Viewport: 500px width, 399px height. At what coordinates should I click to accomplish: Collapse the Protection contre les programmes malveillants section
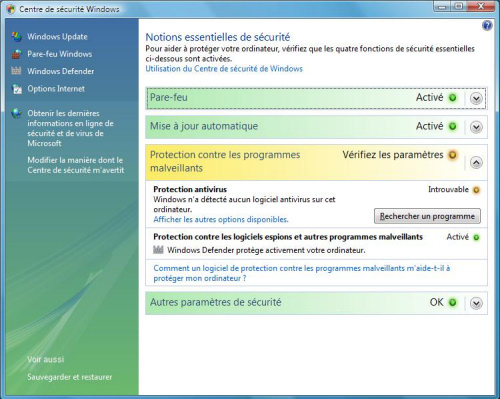point(476,163)
